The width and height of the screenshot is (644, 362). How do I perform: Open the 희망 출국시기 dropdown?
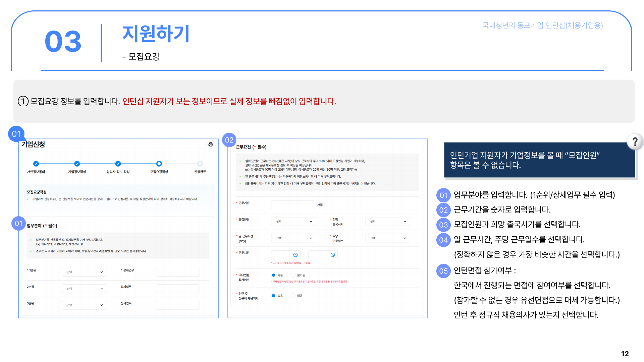(x=387, y=221)
